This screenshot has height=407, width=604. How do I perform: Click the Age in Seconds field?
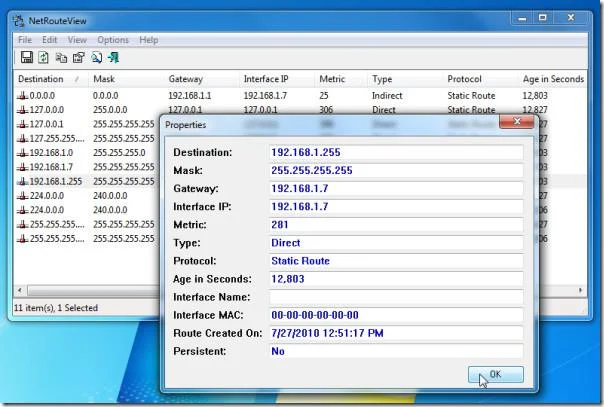396,279
